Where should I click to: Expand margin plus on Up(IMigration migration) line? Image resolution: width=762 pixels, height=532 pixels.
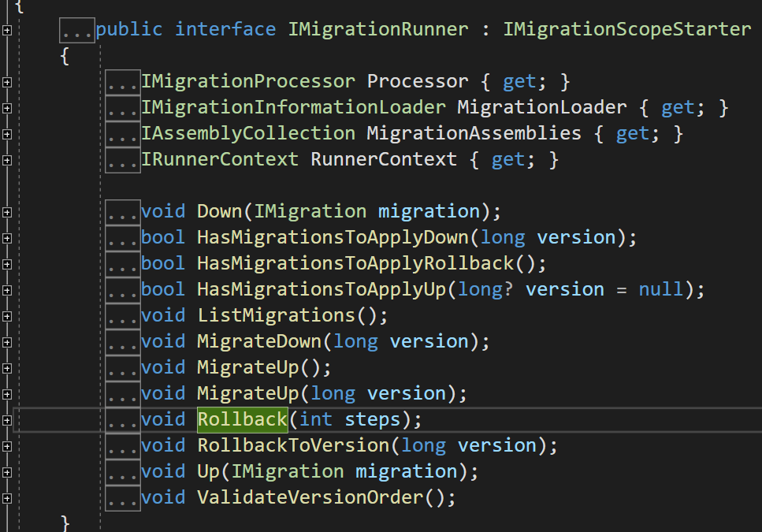point(7,472)
